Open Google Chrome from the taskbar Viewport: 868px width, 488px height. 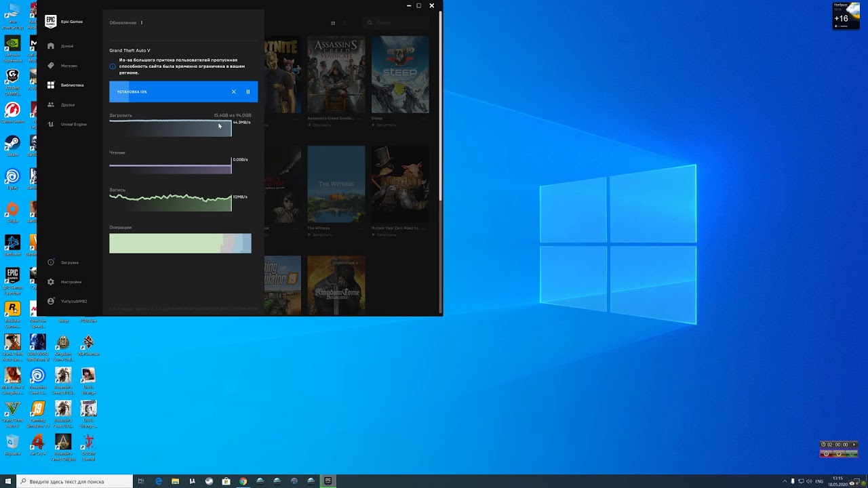coord(243,481)
